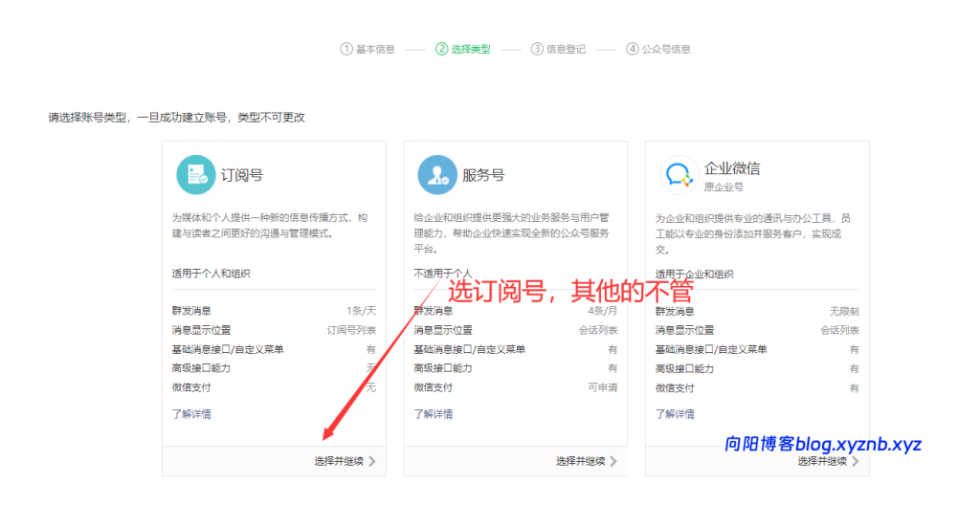Click the 企业微信 card title
Screen dimensions: 980x528
[x=732, y=168]
